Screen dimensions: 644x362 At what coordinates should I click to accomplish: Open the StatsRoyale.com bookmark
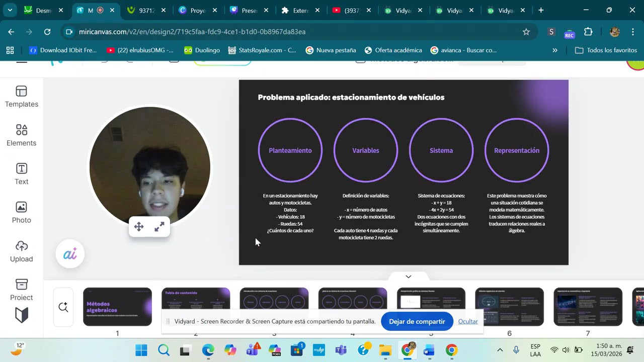[262, 50]
